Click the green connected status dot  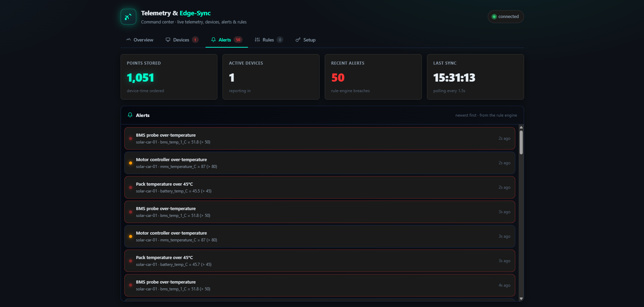pos(494,17)
